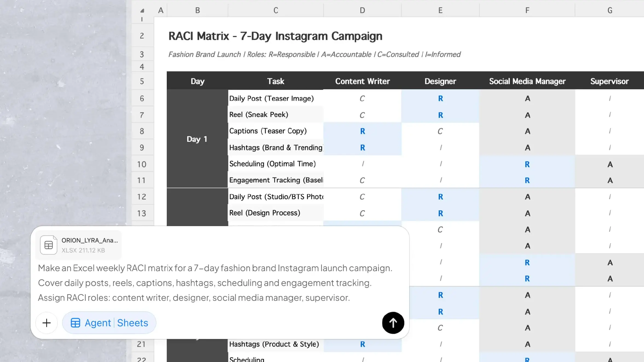
Task: Click the Day header cell
Action: click(x=197, y=81)
